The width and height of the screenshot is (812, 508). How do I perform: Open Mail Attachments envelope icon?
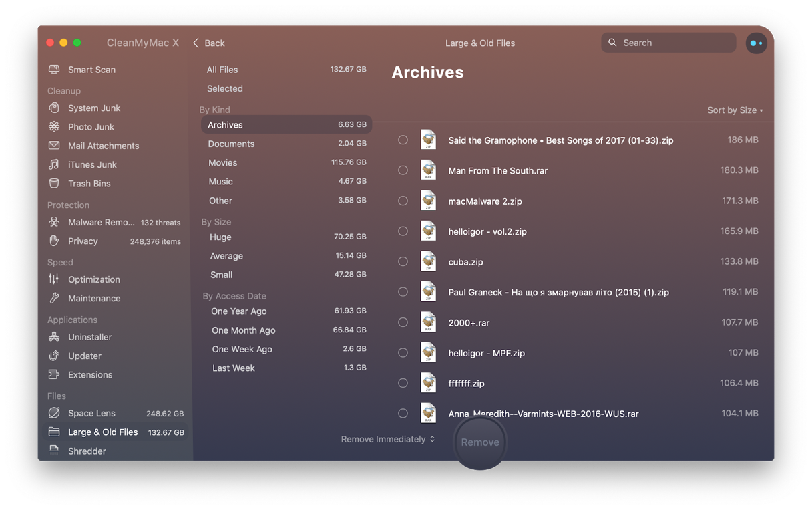[x=54, y=146]
